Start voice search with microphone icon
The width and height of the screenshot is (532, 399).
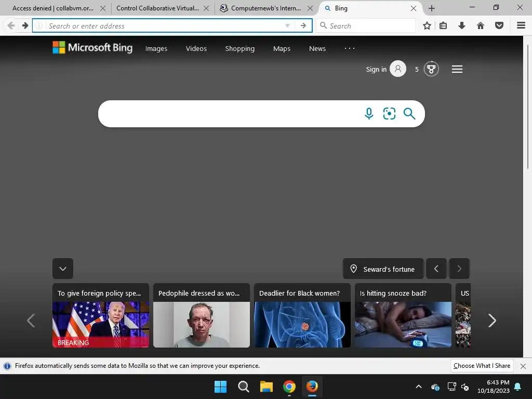[369, 114]
